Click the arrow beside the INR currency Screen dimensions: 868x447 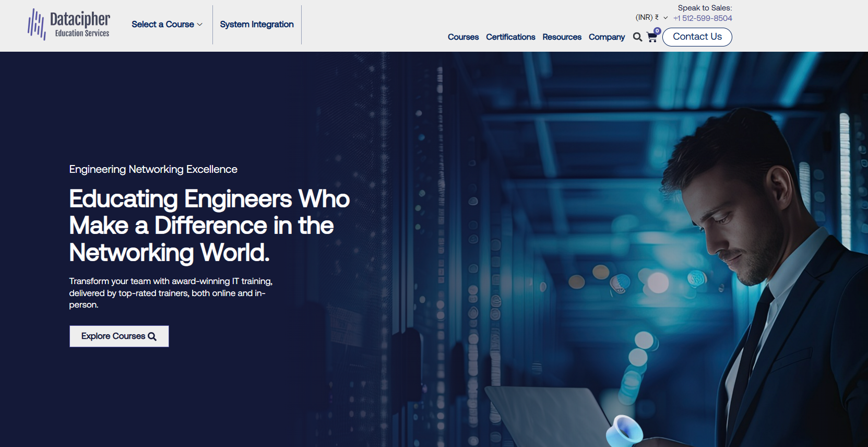point(665,18)
